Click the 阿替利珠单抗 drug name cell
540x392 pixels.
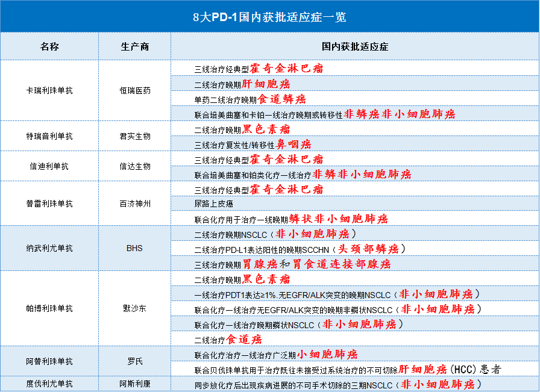(49, 361)
